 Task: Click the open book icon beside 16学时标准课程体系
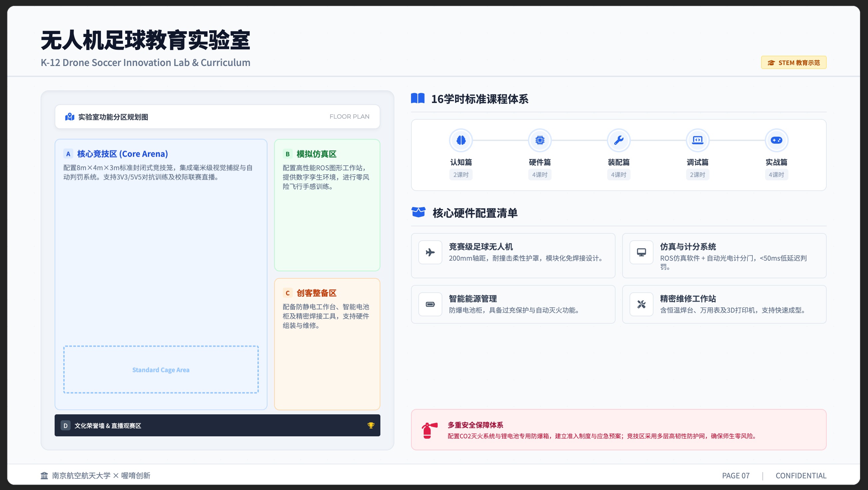point(418,98)
